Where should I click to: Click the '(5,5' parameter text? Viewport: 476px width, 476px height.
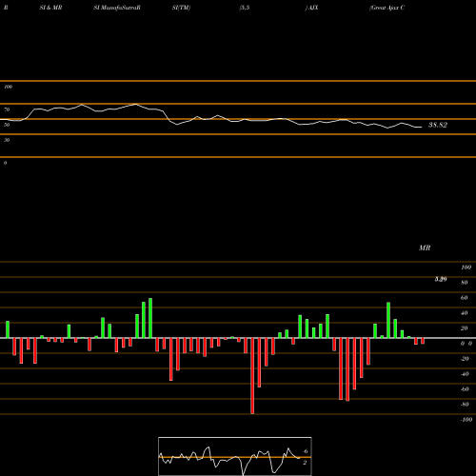pos(245,8)
